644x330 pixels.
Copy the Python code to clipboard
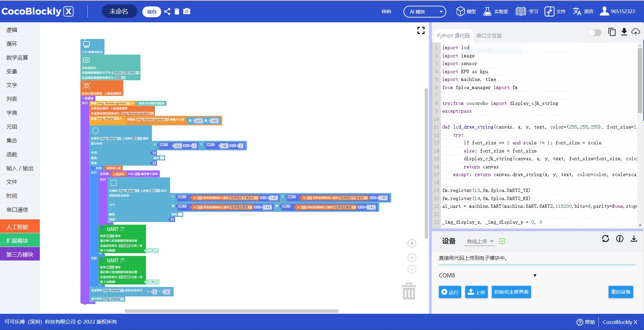(612, 32)
